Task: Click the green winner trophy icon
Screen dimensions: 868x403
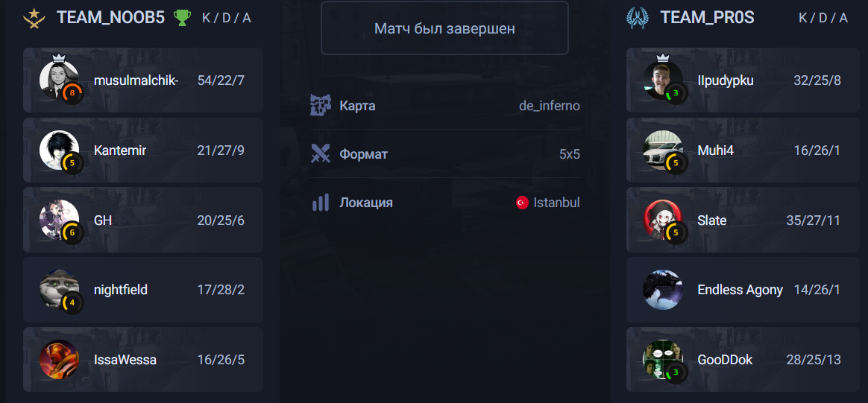Action: [x=181, y=17]
